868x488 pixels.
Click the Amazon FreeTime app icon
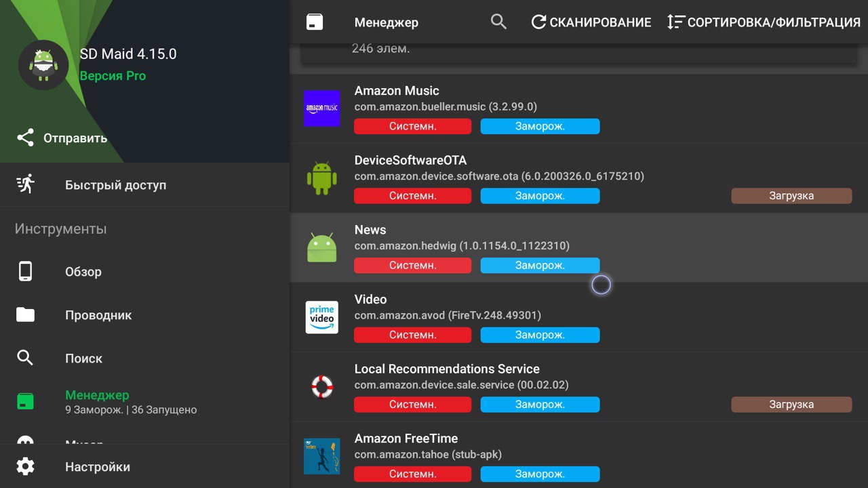tap(321, 456)
